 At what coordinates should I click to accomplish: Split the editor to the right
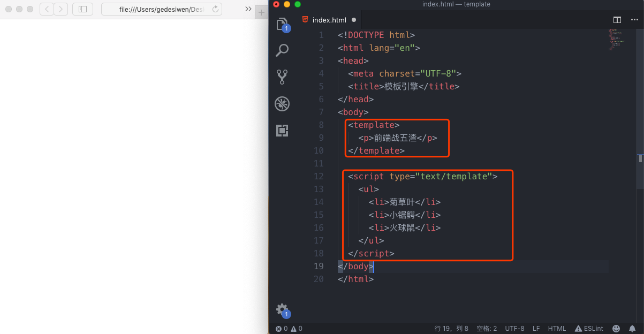617,20
